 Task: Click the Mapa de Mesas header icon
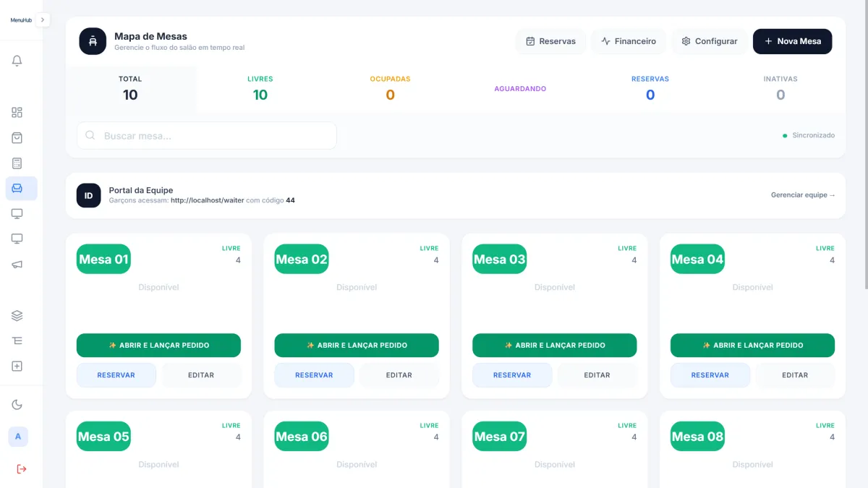coord(93,41)
